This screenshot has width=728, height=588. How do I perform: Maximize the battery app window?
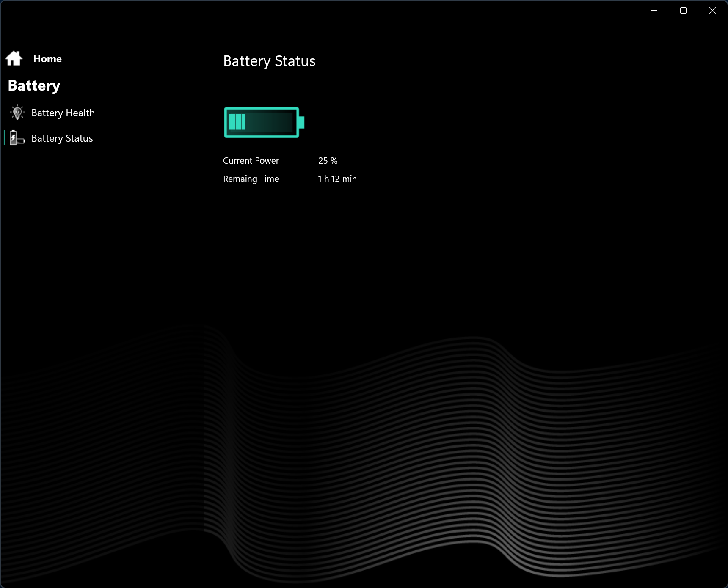pyautogui.click(x=683, y=11)
